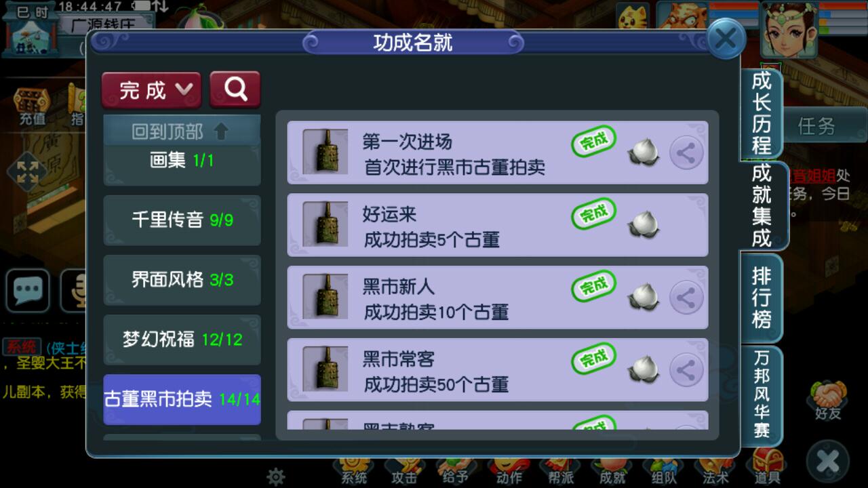Open the 完成 filter dropdown

[x=151, y=89]
